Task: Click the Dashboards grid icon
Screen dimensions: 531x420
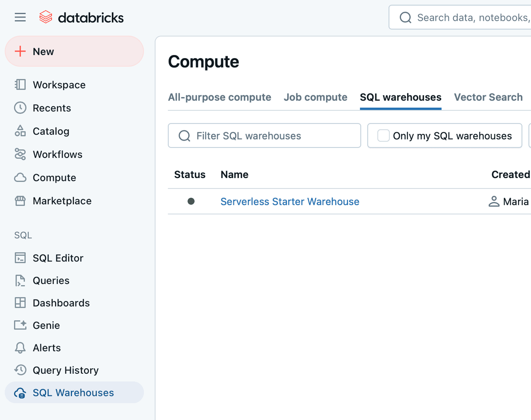Action: pos(20,303)
